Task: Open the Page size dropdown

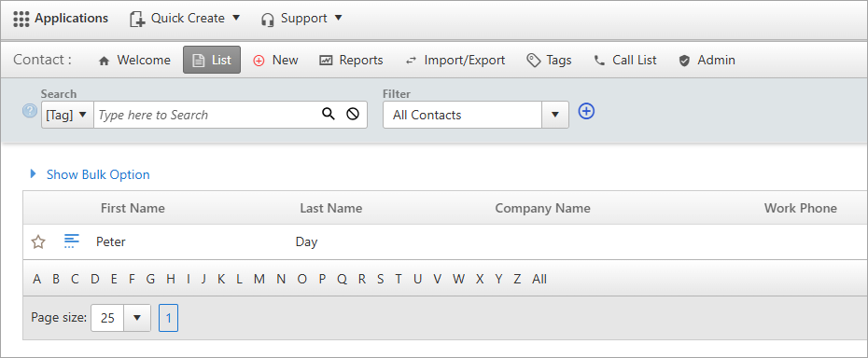Action: coord(137,318)
